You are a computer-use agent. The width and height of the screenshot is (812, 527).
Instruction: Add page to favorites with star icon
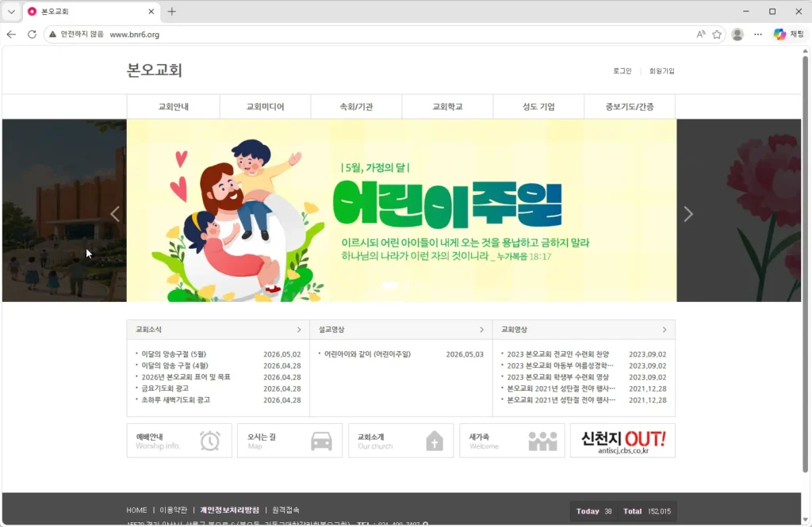[x=717, y=34]
